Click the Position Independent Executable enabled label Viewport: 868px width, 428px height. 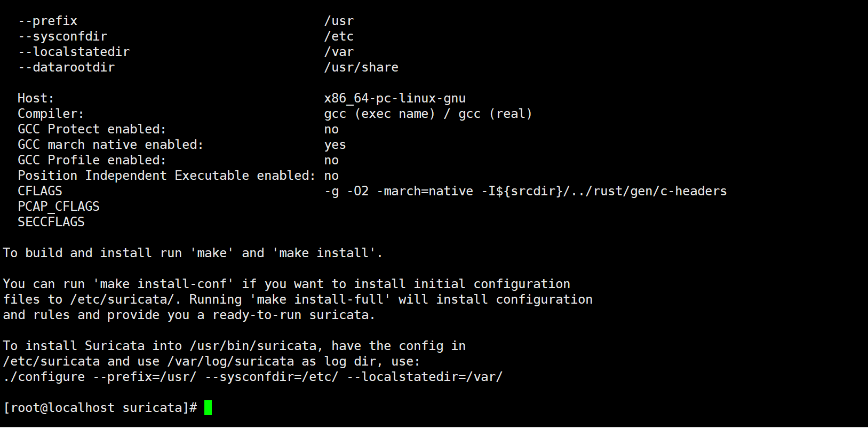click(x=166, y=176)
